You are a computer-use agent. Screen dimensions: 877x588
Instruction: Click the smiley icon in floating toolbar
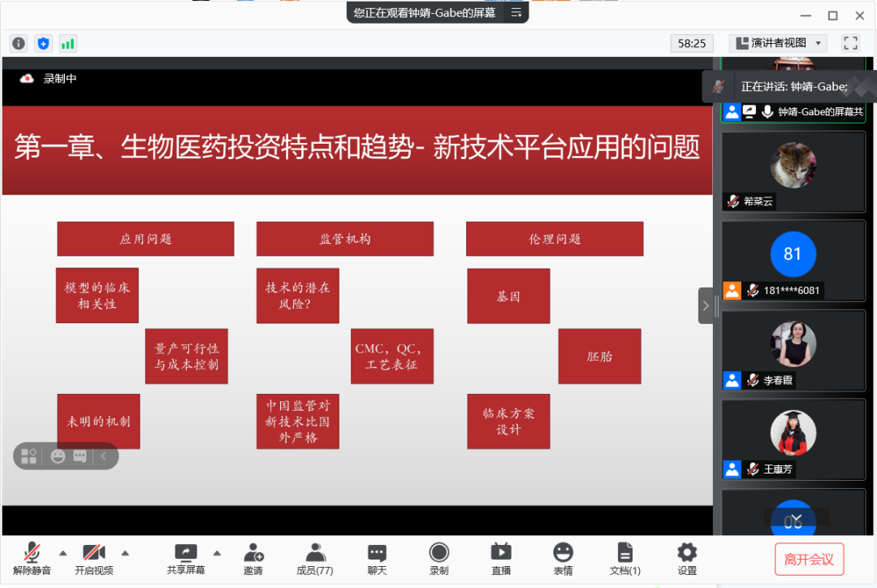[x=58, y=456]
